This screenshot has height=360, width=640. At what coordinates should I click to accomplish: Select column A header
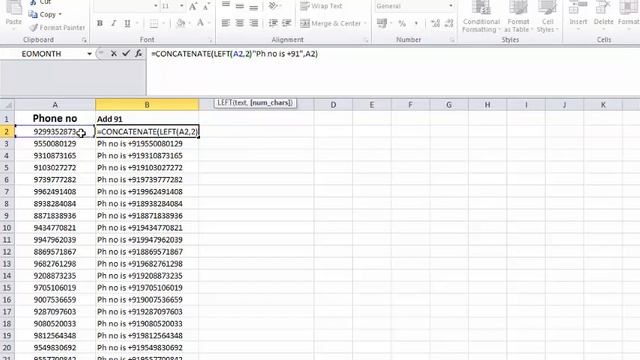pos(55,105)
